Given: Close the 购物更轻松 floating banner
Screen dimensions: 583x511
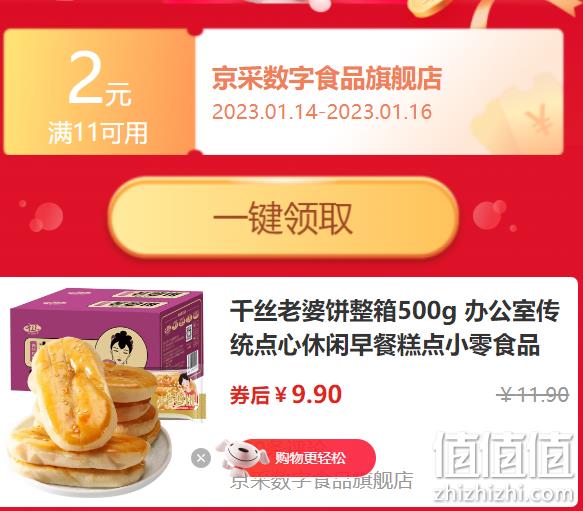Looking at the screenshot, I should click(201, 458).
